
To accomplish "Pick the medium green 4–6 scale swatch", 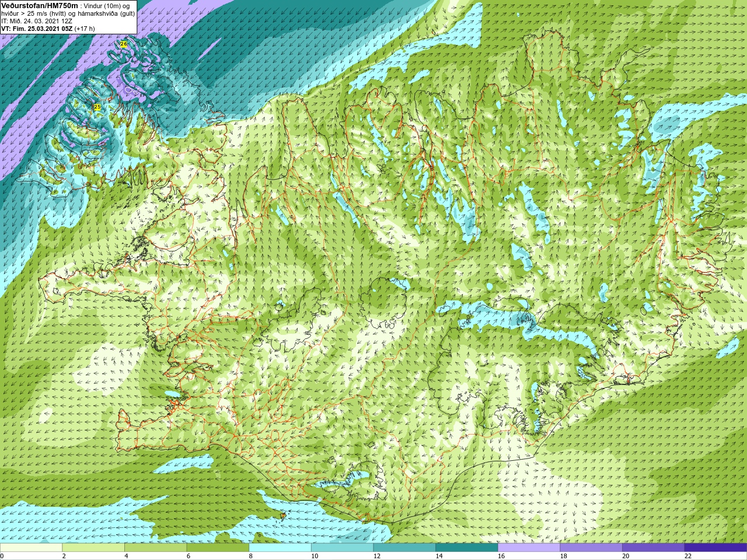I will pos(155,548).
